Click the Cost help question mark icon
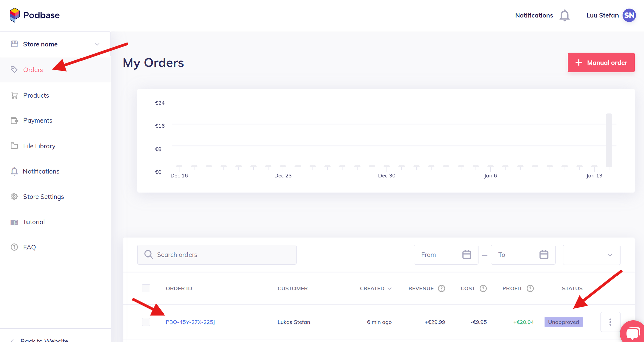Viewport: 644px width, 342px height. pos(483,288)
